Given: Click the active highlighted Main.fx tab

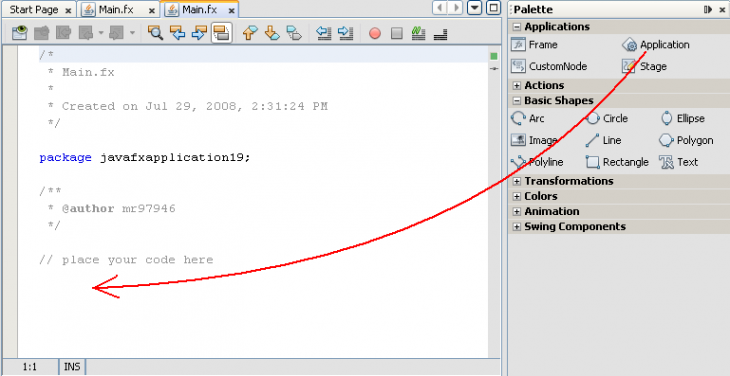Looking at the screenshot, I should click(199, 10).
